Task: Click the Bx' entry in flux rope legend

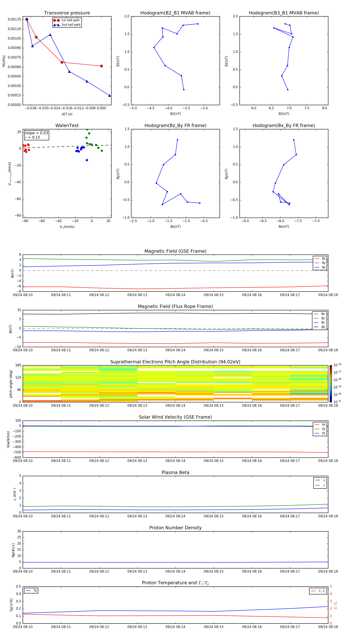Action: (x=320, y=314)
